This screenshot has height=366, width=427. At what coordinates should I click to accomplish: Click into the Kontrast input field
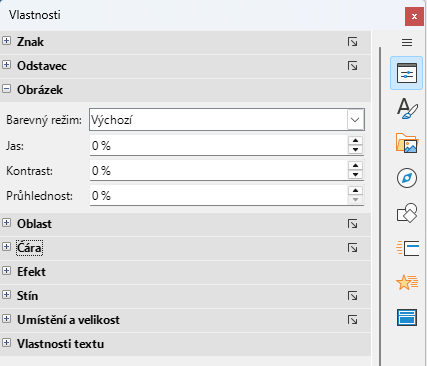(219, 170)
